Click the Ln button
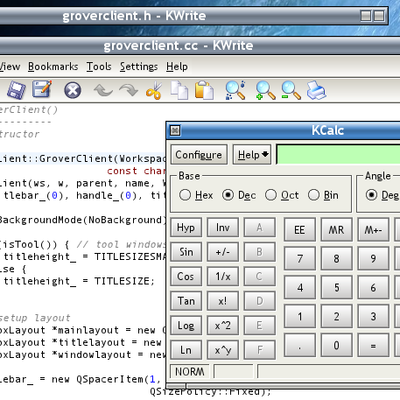 (186, 350)
